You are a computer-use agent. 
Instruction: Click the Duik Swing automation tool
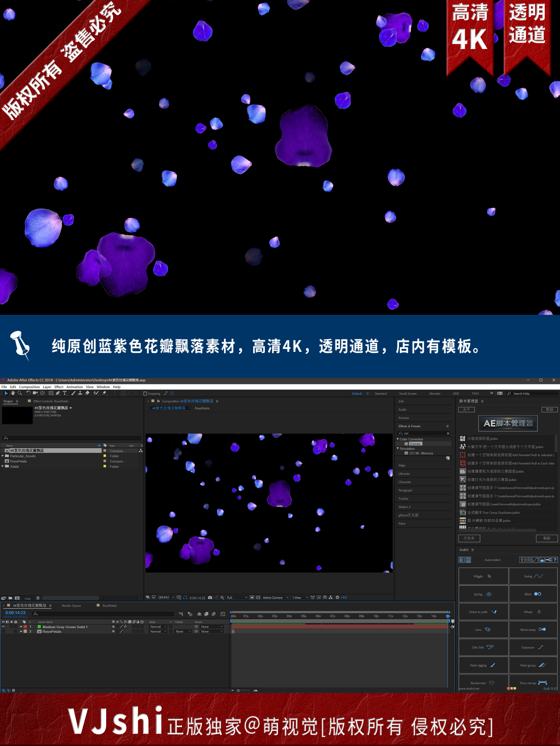533,576
